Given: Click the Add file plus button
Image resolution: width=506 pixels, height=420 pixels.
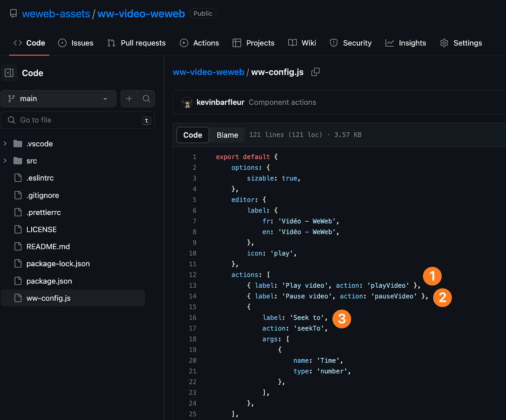Looking at the screenshot, I should tap(129, 98).
